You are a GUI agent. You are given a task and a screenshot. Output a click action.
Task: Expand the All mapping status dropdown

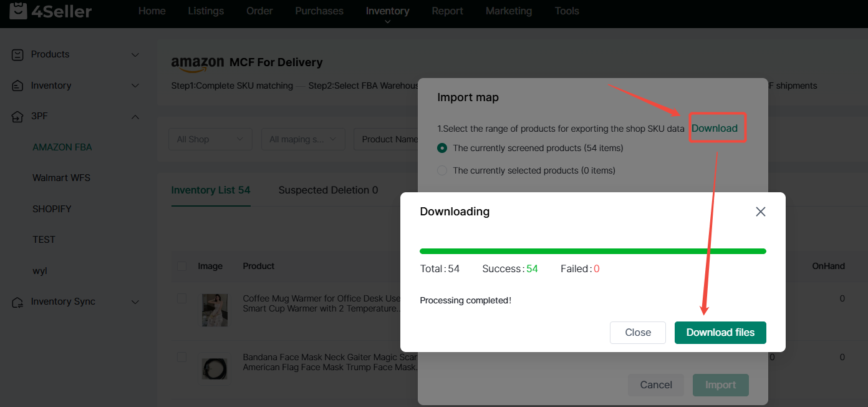click(x=303, y=139)
